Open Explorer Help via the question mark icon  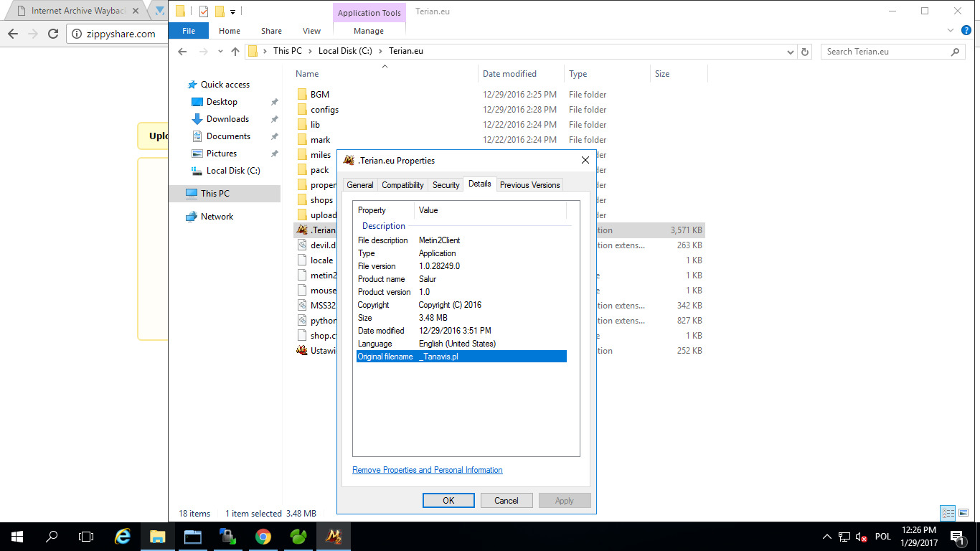click(x=967, y=31)
